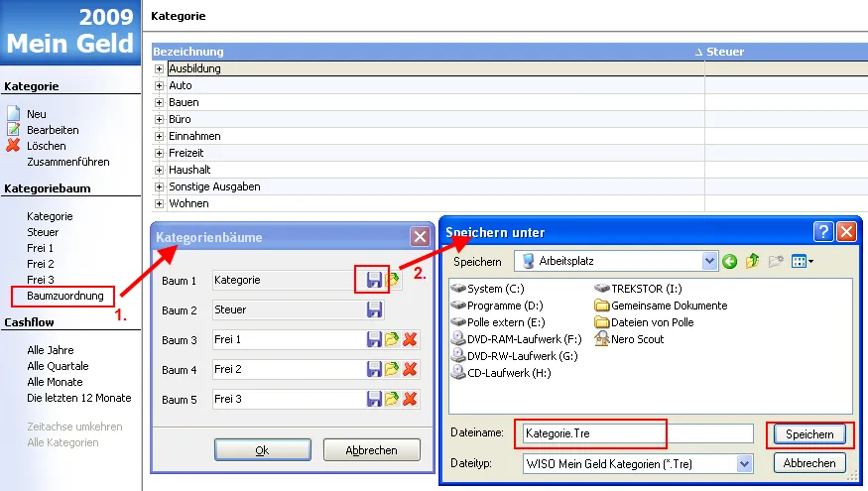This screenshot has height=491, width=868.
Task: Expand the Ausbildung category
Action: pyautogui.click(x=160, y=69)
